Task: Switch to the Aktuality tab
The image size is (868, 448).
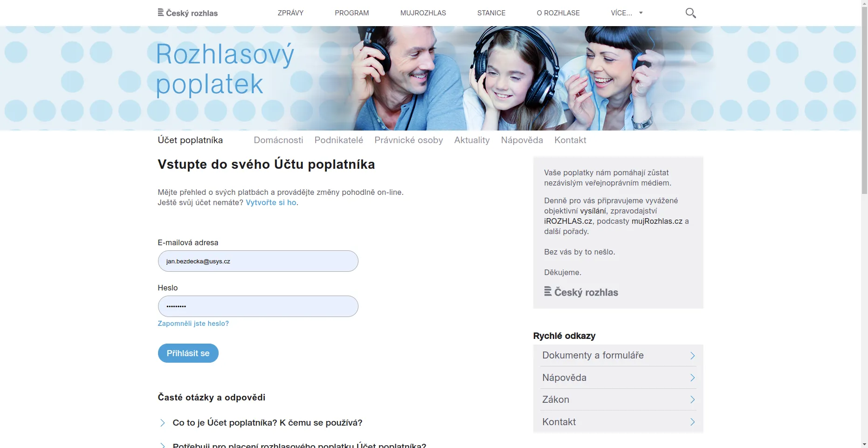Action: (x=472, y=140)
